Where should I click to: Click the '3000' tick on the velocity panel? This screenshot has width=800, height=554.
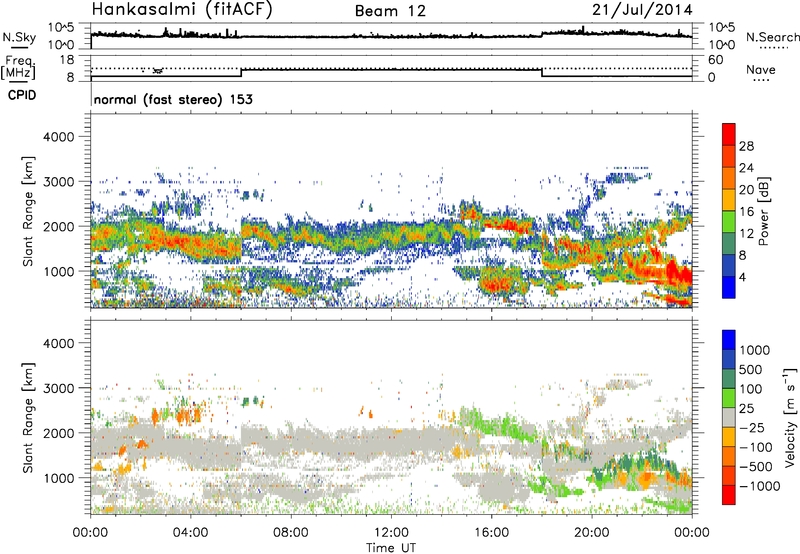click(58, 388)
